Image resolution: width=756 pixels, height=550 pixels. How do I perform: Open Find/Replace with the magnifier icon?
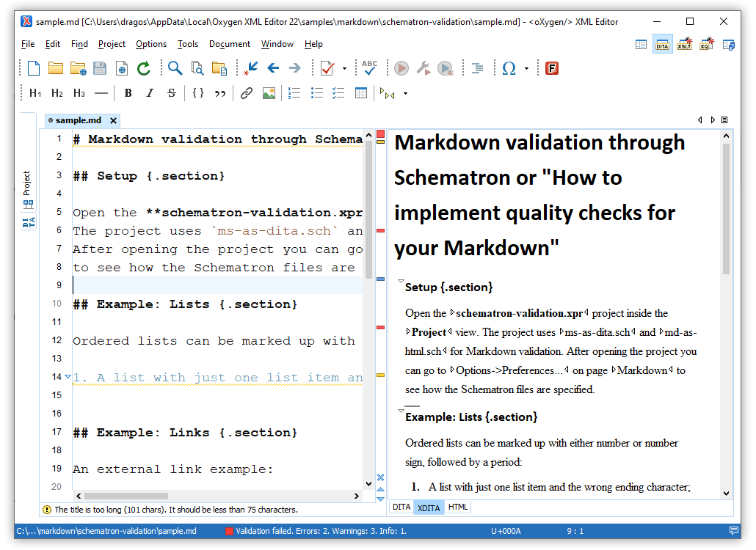point(175,68)
